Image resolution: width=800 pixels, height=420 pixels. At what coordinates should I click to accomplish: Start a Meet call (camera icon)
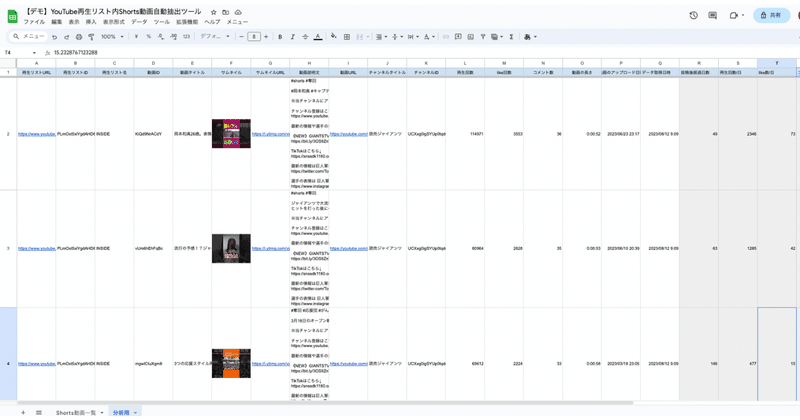tap(736, 15)
